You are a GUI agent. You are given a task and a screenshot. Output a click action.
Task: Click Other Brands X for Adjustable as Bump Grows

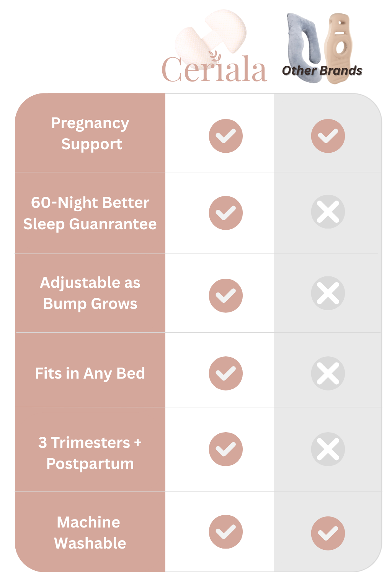coord(328,293)
